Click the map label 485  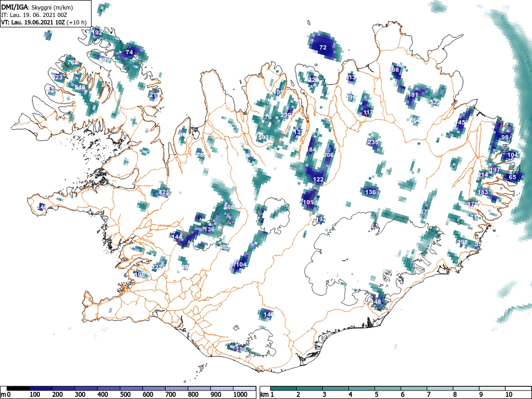pyautogui.click(x=224, y=247)
